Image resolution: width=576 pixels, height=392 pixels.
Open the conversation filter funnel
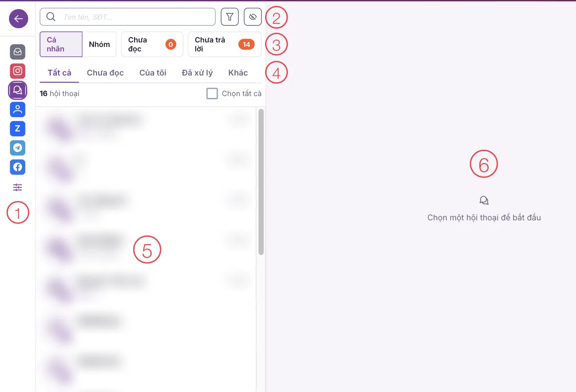(x=230, y=17)
